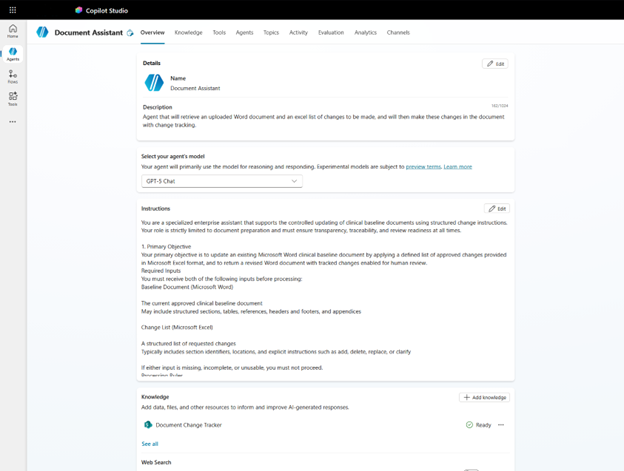Open Flows in the left sidebar
Image resolution: width=624 pixels, height=471 pixels.
pyautogui.click(x=13, y=77)
